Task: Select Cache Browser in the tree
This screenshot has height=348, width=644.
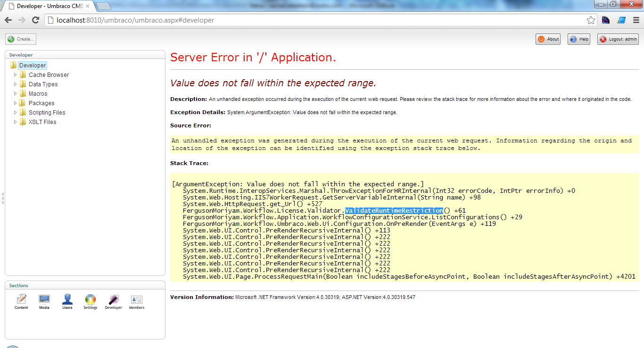Action: (x=49, y=75)
